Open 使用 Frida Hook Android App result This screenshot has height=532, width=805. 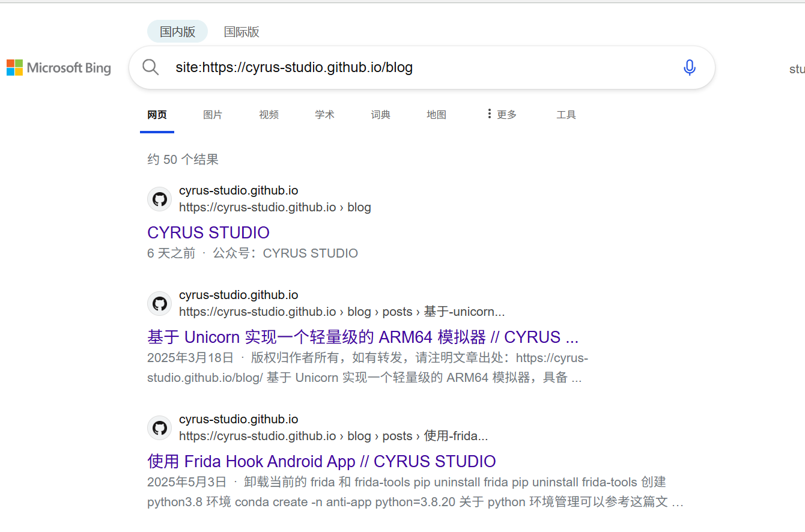pos(321,461)
